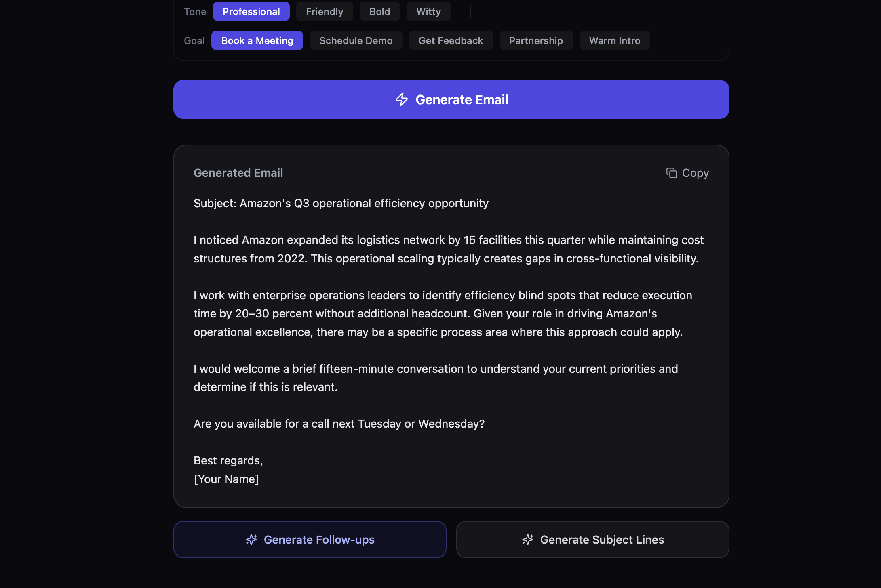The width and height of the screenshot is (881, 588).
Task: Switch tone to Witty
Action: tap(428, 11)
